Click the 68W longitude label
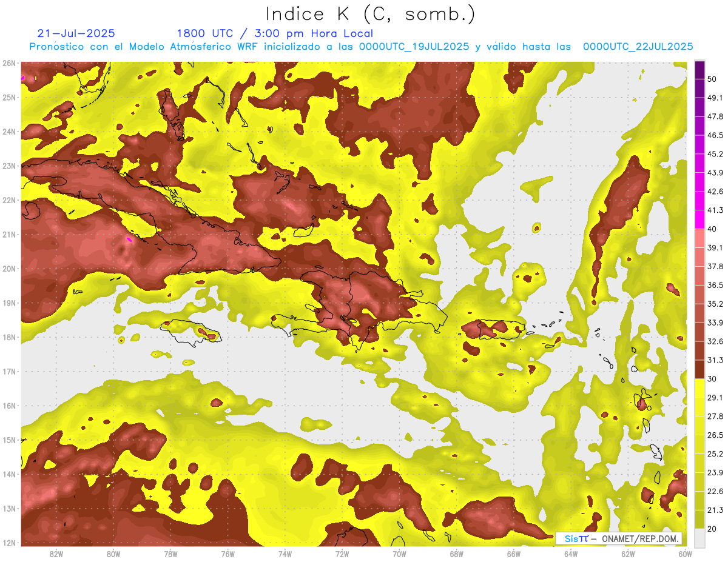The image size is (728, 562). [456, 554]
